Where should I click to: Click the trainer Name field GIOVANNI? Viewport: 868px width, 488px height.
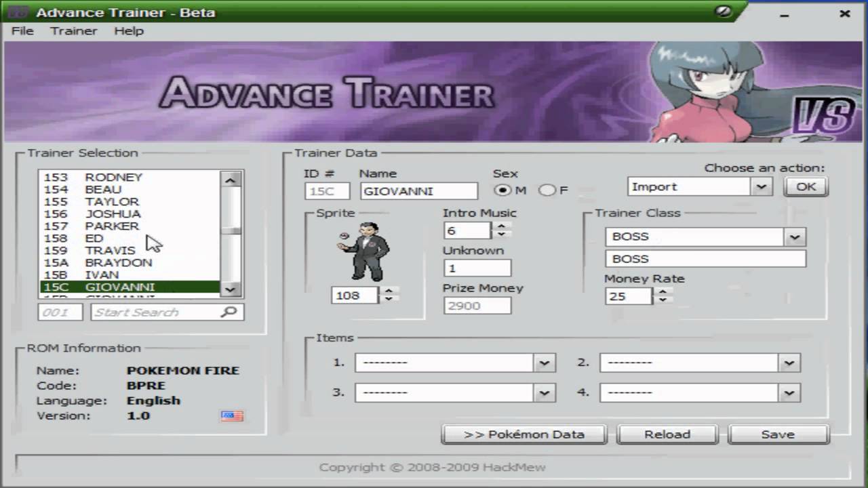(418, 191)
